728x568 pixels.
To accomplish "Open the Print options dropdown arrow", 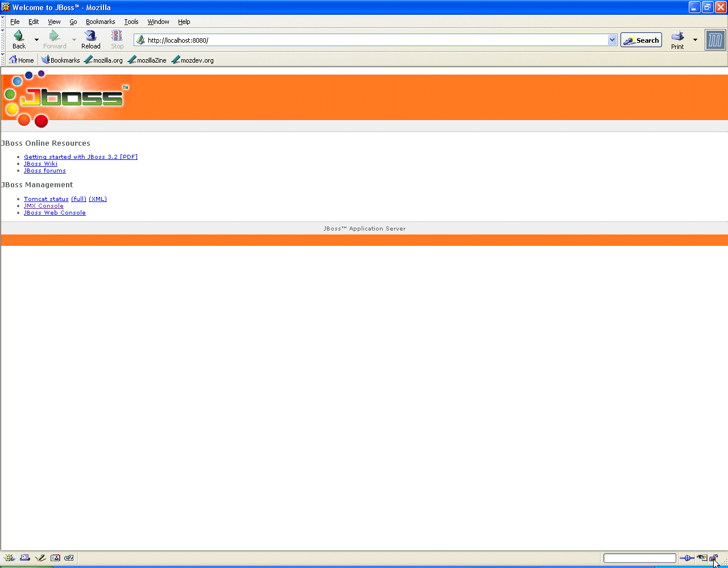I will [x=695, y=40].
